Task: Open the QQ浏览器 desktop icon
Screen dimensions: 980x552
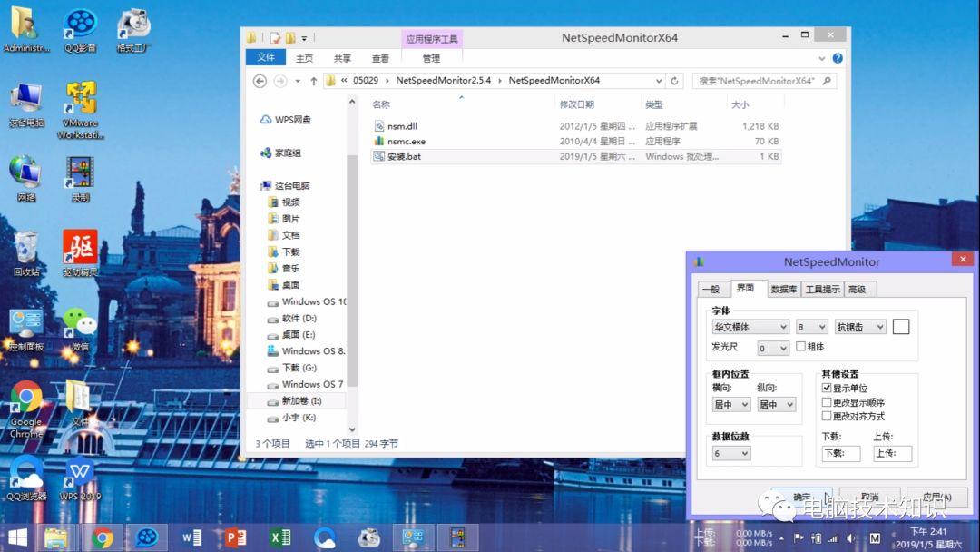Action: tap(26, 478)
